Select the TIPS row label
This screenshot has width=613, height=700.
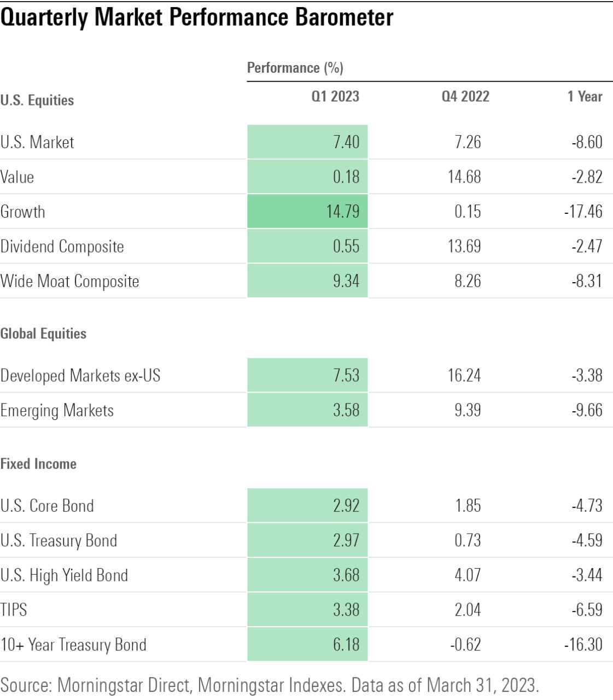pos(14,610)
